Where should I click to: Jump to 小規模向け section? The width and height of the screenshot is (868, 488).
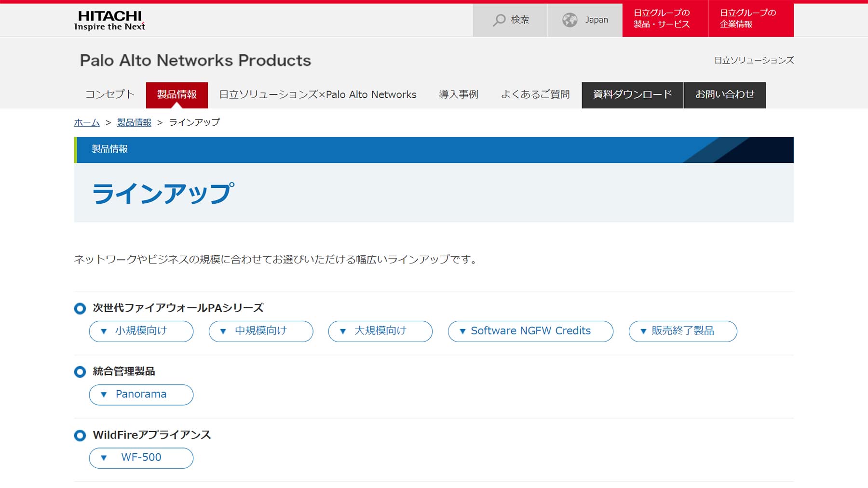click(141, 331)
